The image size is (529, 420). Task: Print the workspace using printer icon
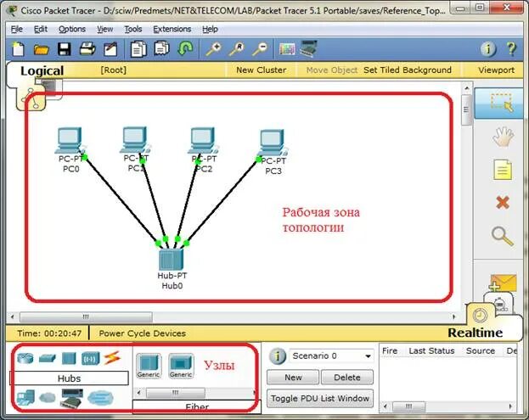click(87, 49)
